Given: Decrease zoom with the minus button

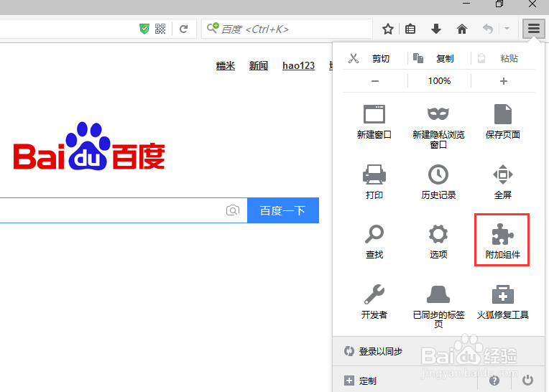Looking at the screenshot, I should pos(375,81).
